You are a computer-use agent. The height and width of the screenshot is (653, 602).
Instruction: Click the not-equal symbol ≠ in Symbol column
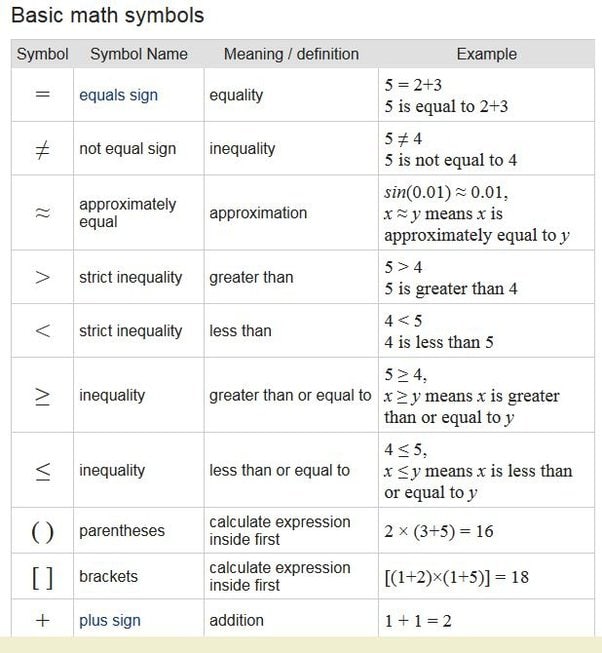42,150
